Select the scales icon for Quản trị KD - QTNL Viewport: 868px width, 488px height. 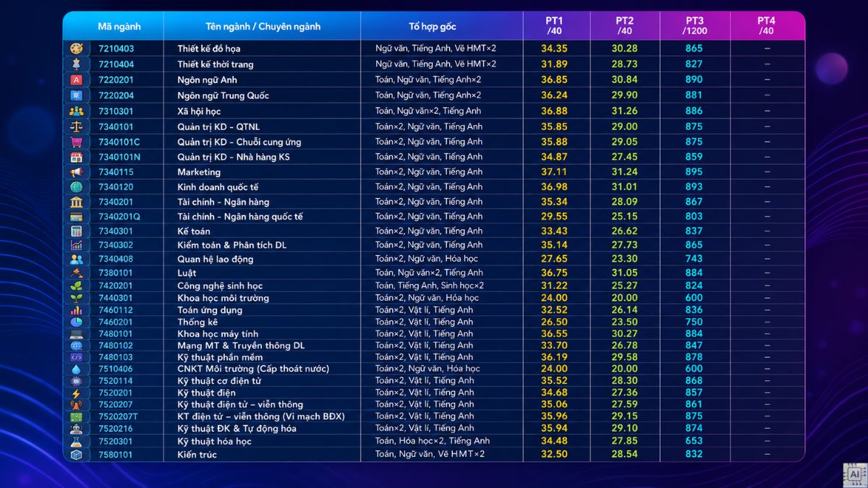(77, 127)
